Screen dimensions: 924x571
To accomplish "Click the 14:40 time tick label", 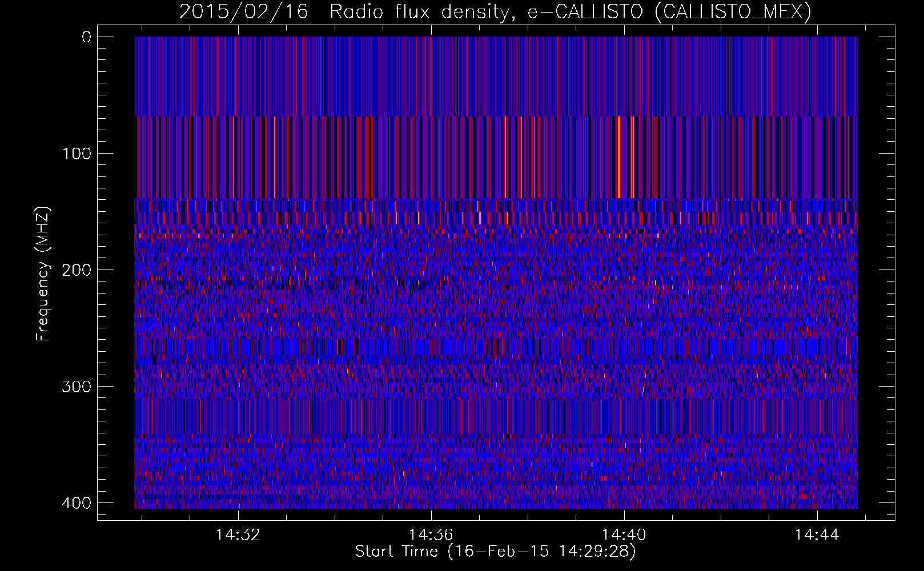I will pyautogui.click(x=624, y=534).
